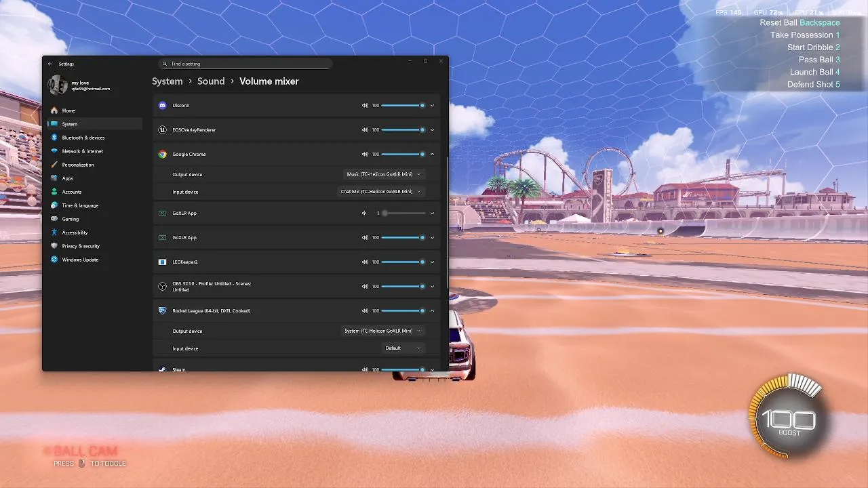This screenshot has width=868, height=488.
Task: Open Chrome's Input device dropdown showing Chat Mic
Action: click(382, 192)
